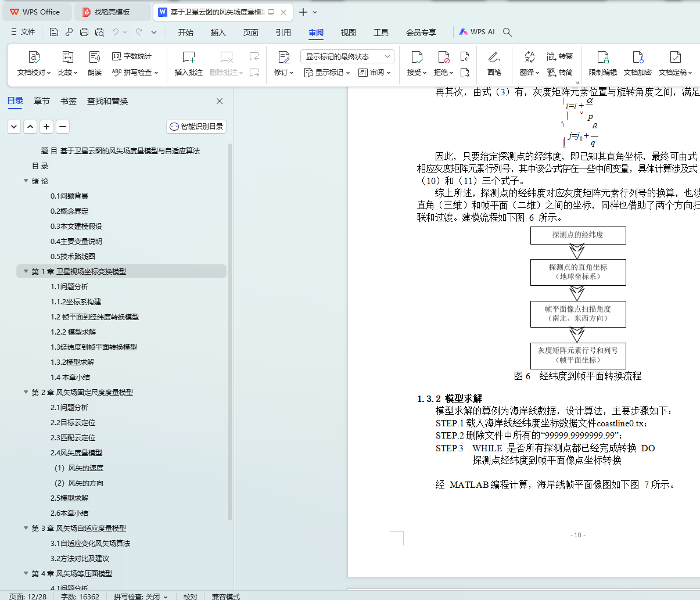
Task: Collapse the 第 3 章 风矢场自适应度量模型 node
Action: (26, 528)
